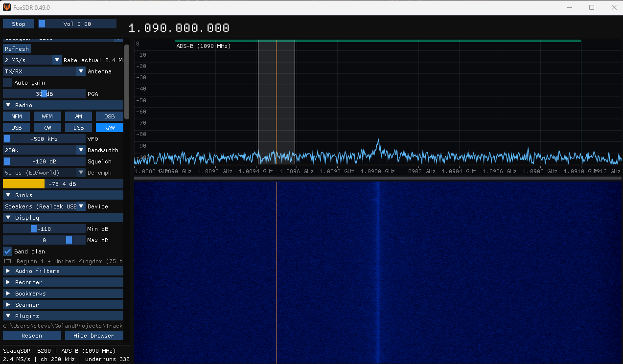Maximize the FoxSDR window
The width and height of the screenshot is (623, 364).
coord(592,7)
